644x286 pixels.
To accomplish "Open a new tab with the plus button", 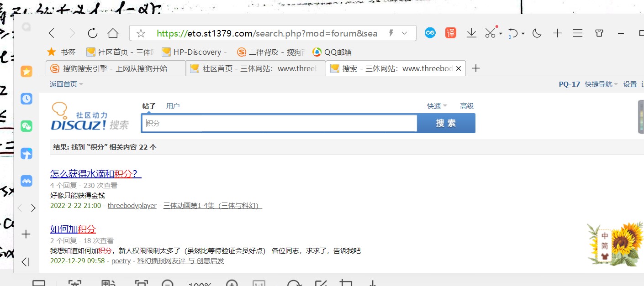I will (x=476, y=68).
